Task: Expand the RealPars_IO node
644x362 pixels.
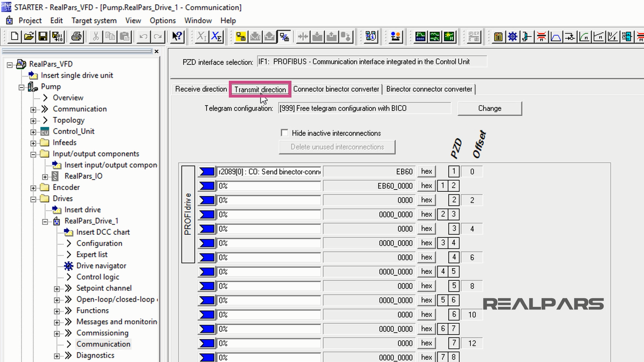Action: (45, 177)
